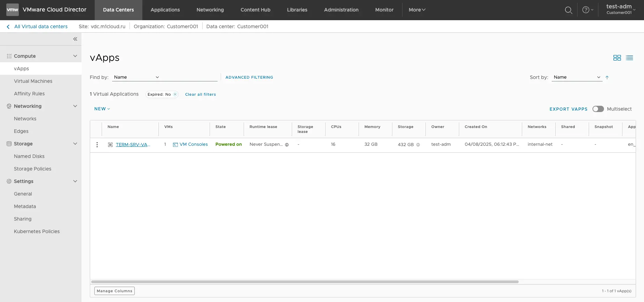Click the Compute section icon

click(x=9, y=56)
